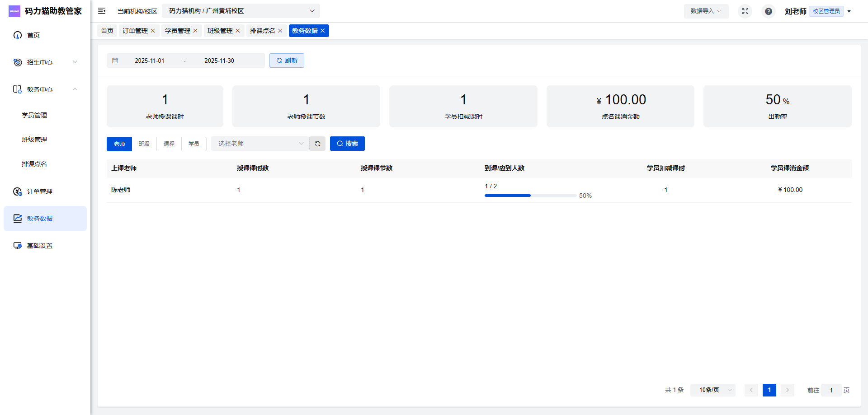Image resolution: width=868 pixels, height=415 pixels.
Task: Enter fullscreen mode via expand icon
Action: coord(745,11)
